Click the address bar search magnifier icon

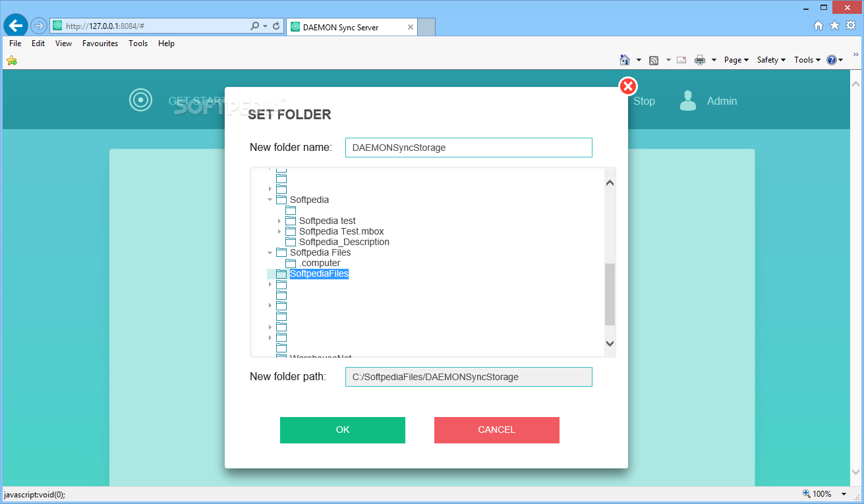tap(255, 26)
